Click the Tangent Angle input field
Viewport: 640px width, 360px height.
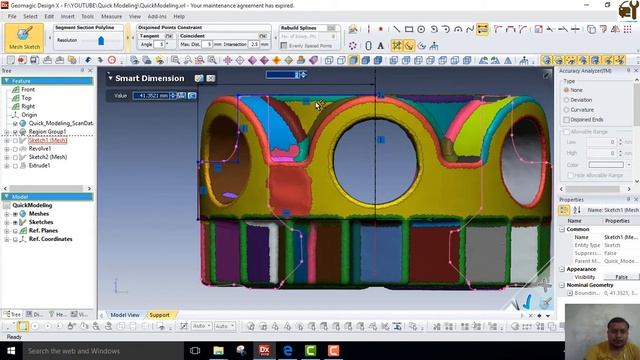(159, 44)
